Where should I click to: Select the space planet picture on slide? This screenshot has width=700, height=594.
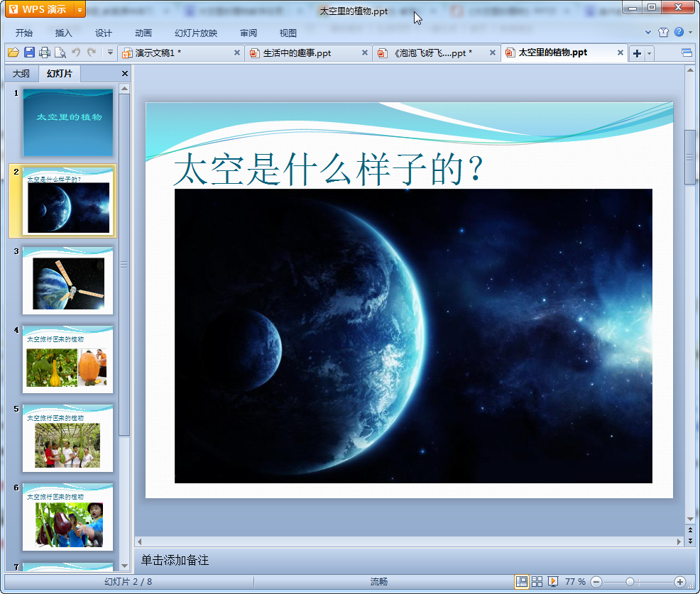(413, 336)
